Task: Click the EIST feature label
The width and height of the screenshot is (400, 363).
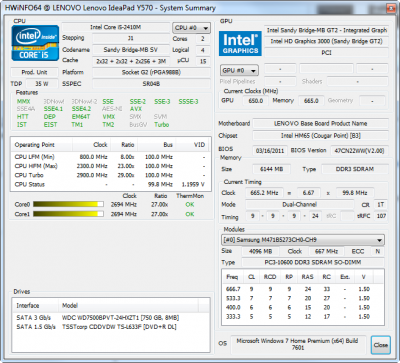Action: click(50, 125)
